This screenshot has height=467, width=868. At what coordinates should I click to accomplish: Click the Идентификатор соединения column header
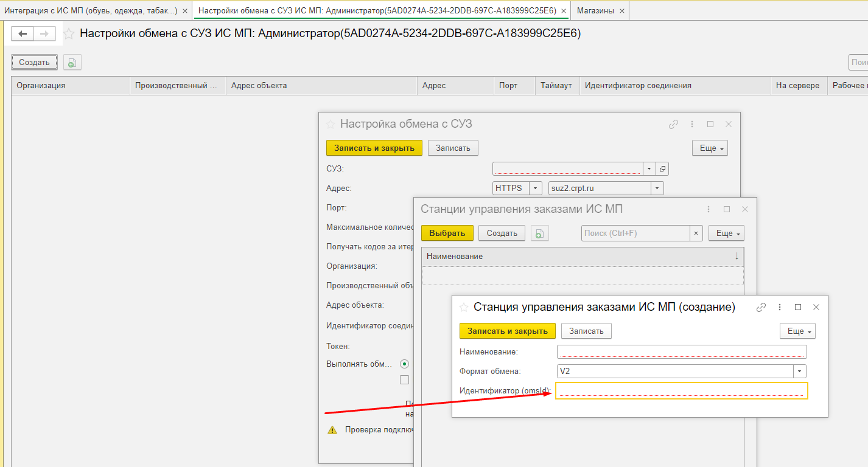[x=675, y=86]
